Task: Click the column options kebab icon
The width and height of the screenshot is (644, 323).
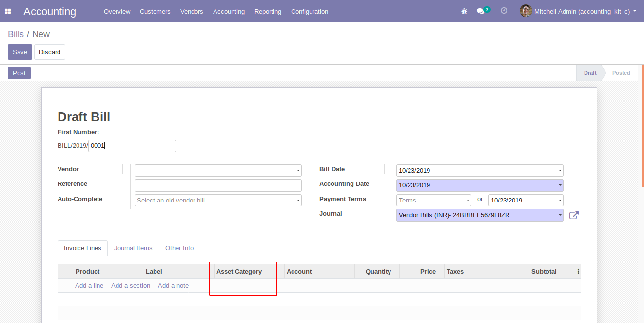Action: 578,271
